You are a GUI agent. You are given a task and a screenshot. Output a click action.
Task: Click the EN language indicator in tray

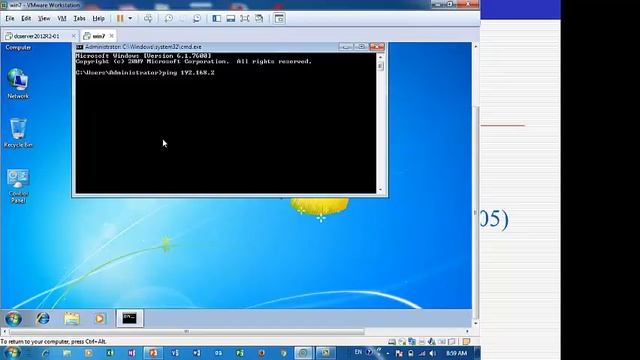click(x=358, y=352)
